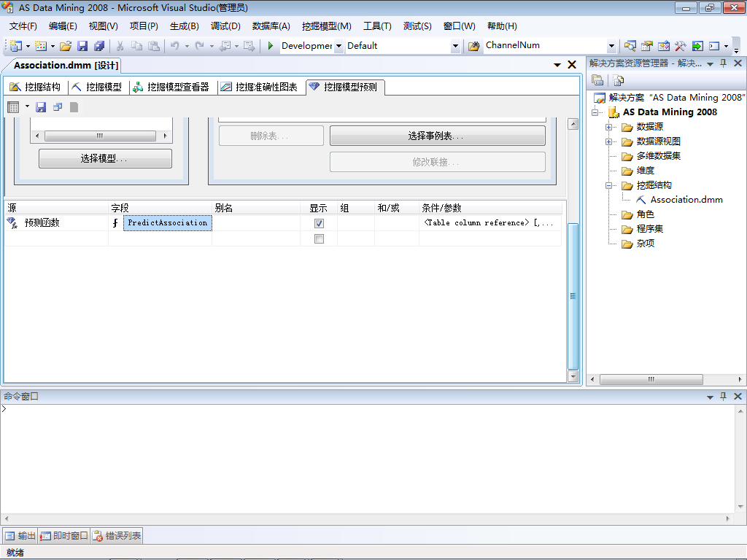
Task: Click the 选择事例表... button
Action: pyautogui.click(x=438, y=136)
